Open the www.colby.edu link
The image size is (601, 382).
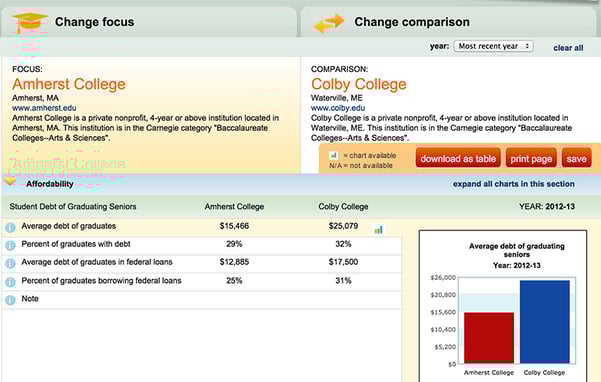[x=338, y=108]
